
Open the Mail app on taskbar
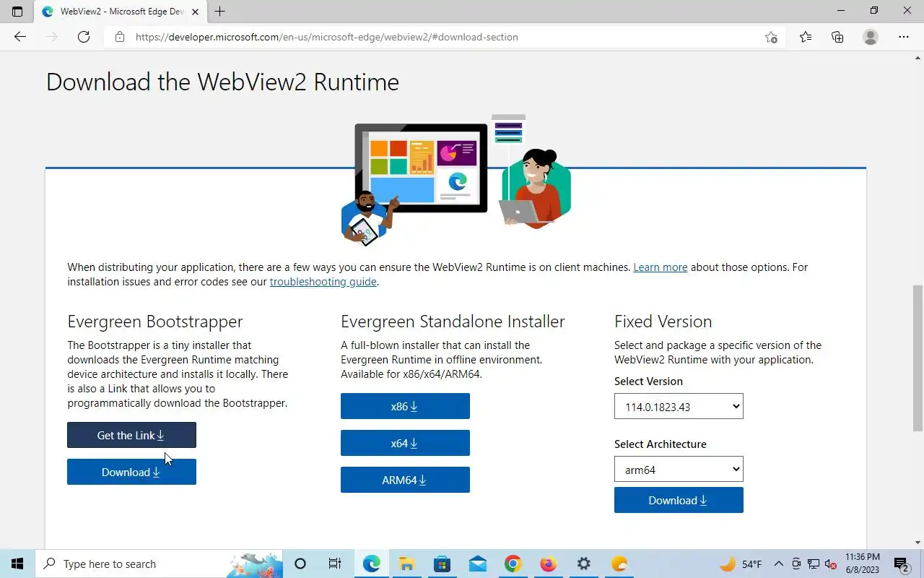(x=477, y=564)
